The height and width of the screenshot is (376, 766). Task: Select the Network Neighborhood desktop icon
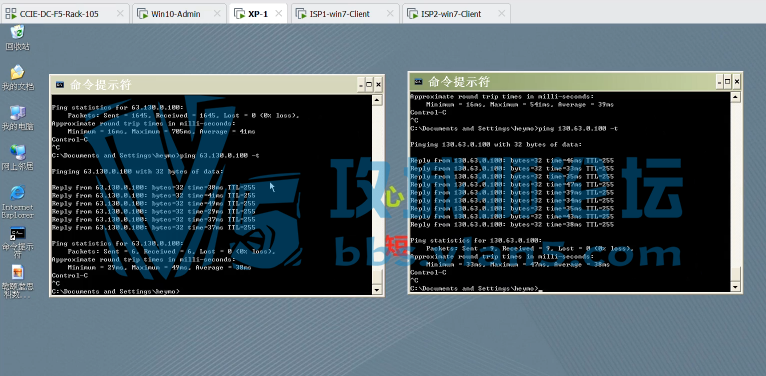click(x=18, y=158)
